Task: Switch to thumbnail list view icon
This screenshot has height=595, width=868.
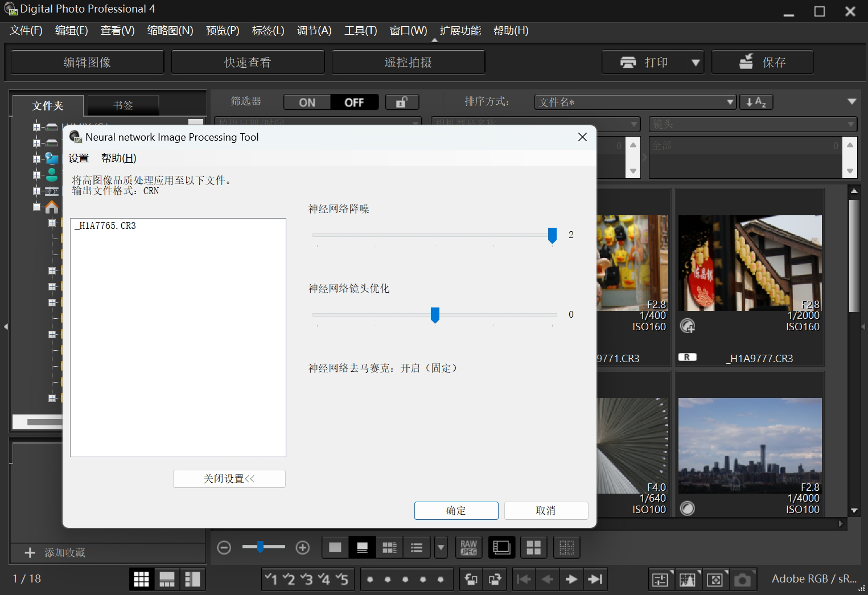Action: 416,547
